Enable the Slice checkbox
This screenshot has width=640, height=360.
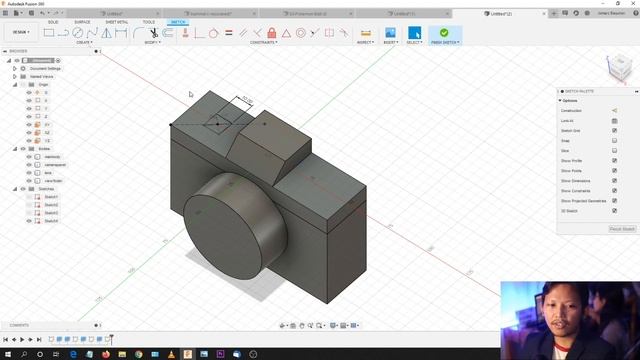(614, 151)
